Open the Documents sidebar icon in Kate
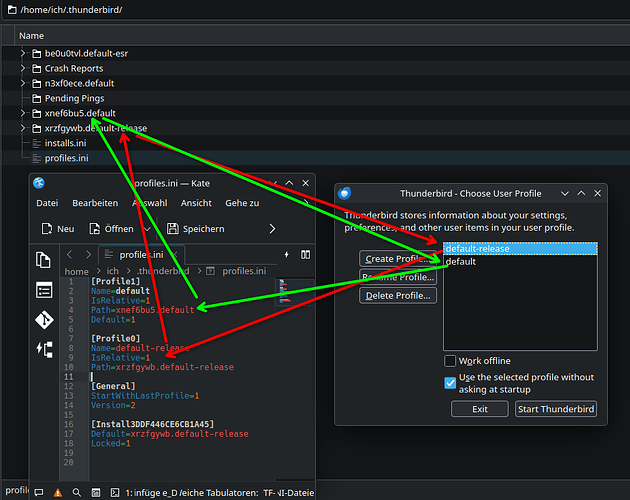 coord(43,260)
